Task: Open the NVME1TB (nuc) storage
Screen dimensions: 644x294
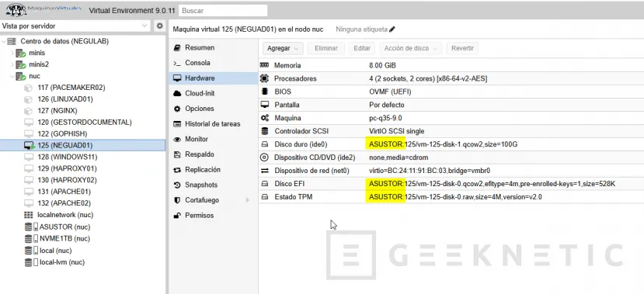Action: pyautogui.click(x=64, y=239)
